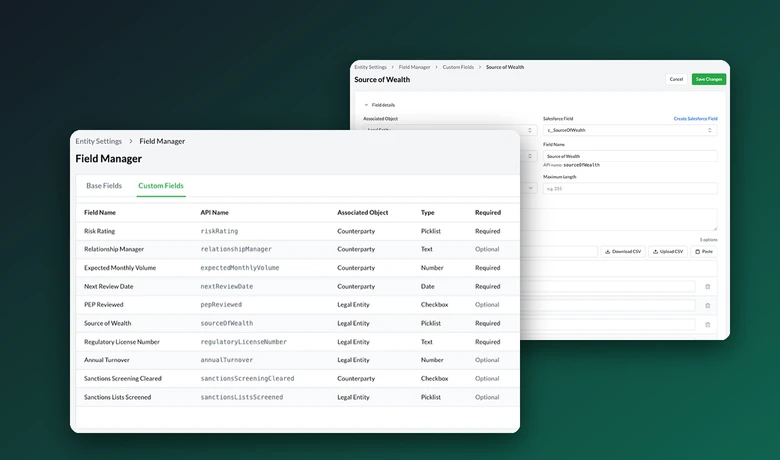Image resolution: width=780 pixels, height=460 pixels.
Task: Cancel editing Source of Wealth
Action: coord(676,79)
